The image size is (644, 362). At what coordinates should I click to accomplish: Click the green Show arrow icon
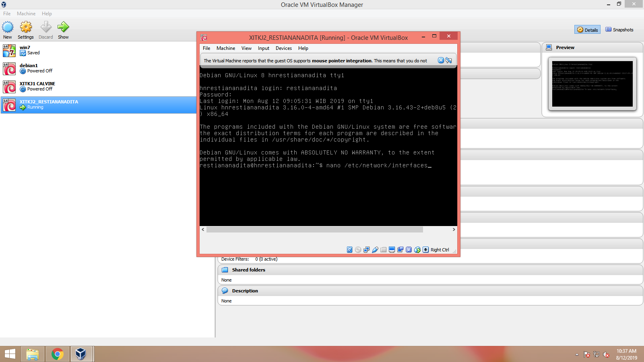pos(63,27)
